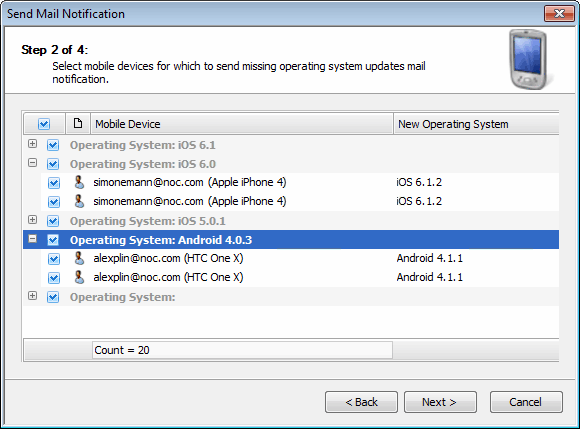Collapse the Android 4.0.3 group
This screenshot has height=429, width=580.
pos(33,239)
